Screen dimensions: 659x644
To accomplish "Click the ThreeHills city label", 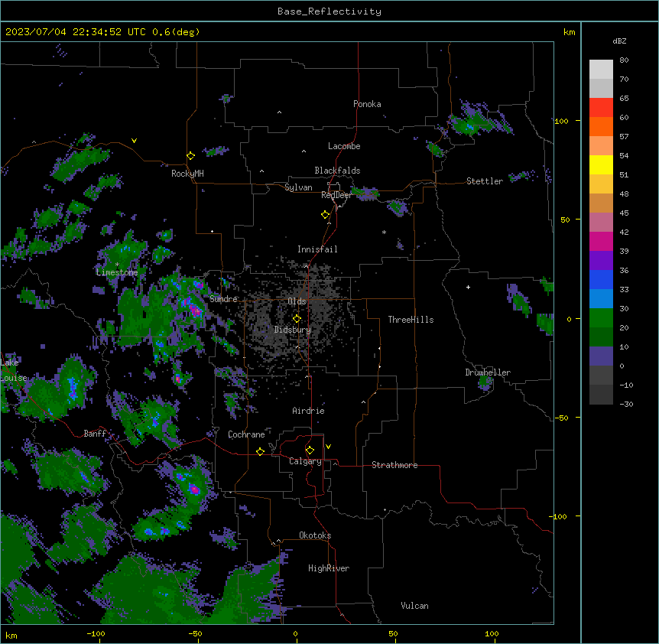I will [411, 320].
